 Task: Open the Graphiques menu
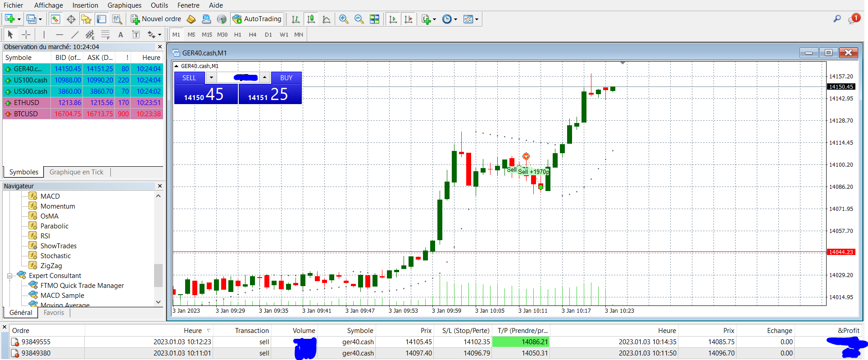(x=124, y=5)
